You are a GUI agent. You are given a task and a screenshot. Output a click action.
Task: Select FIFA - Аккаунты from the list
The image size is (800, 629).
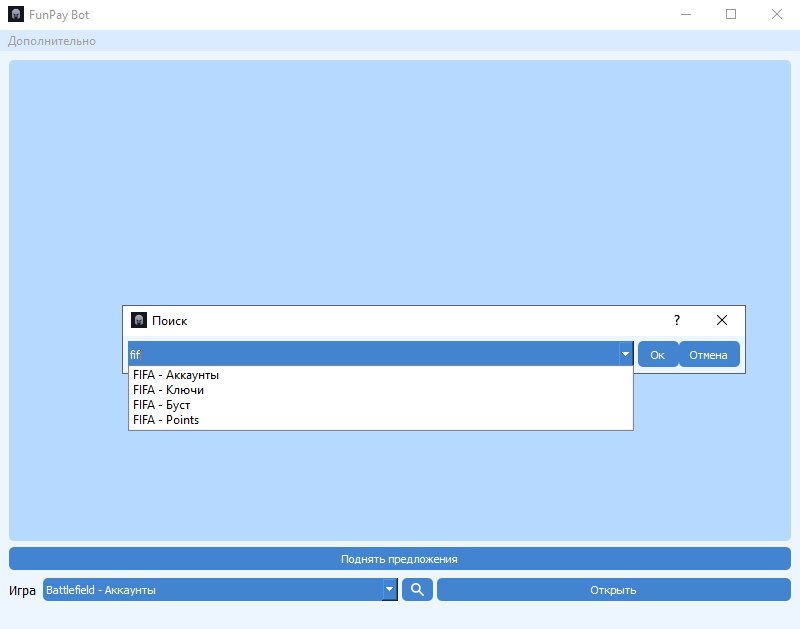pos(381,375)
